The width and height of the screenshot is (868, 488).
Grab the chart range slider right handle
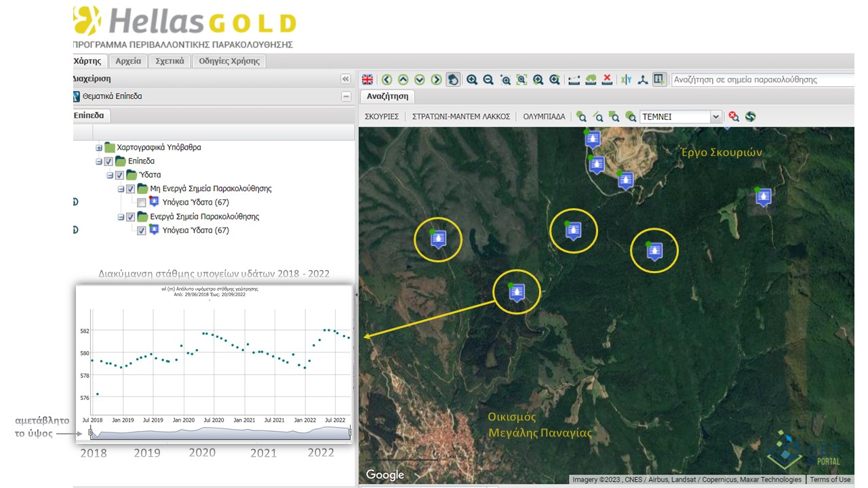click(350, 432)
